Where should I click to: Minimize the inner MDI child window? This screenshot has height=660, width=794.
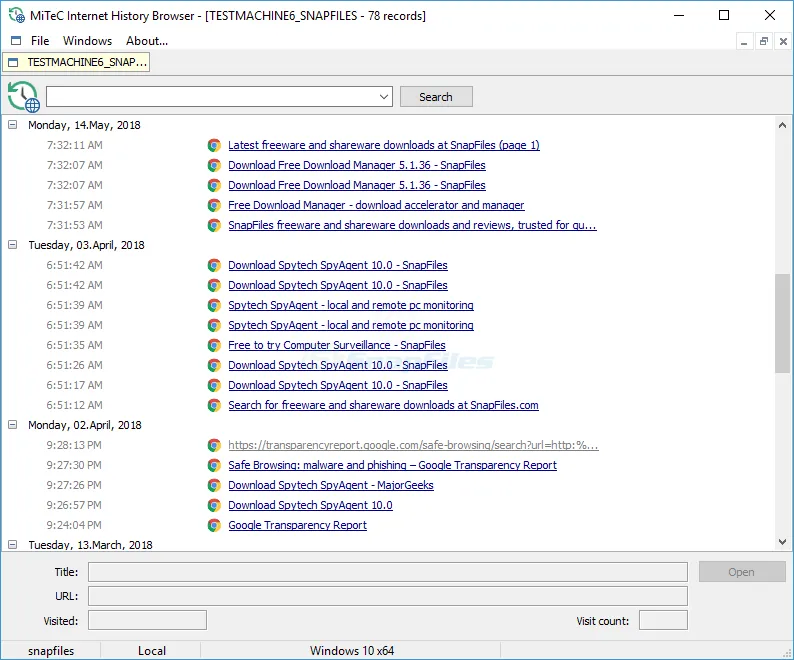click(744, 41)
